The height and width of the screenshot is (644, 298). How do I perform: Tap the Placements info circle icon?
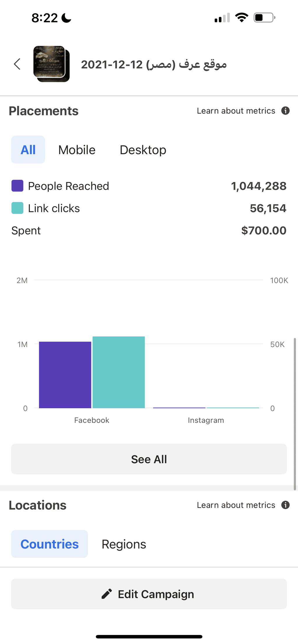(285, 111)
